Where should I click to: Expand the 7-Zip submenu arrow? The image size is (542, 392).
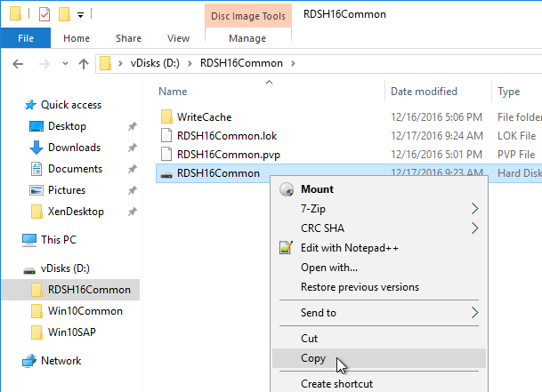(x=475, y=209)
